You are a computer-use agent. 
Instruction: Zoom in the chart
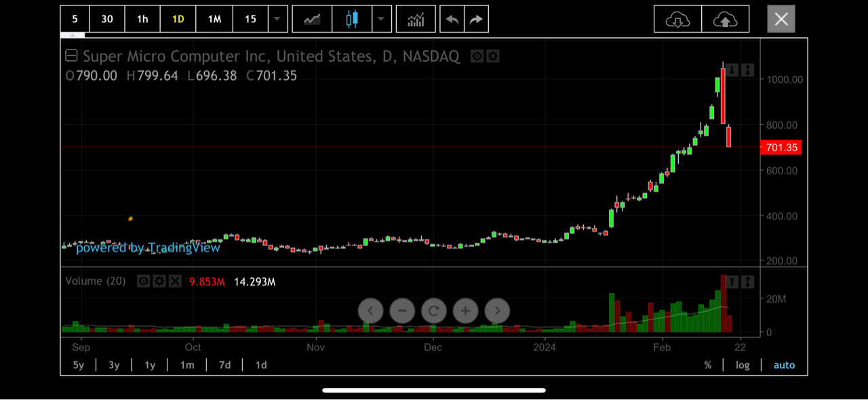466,311
